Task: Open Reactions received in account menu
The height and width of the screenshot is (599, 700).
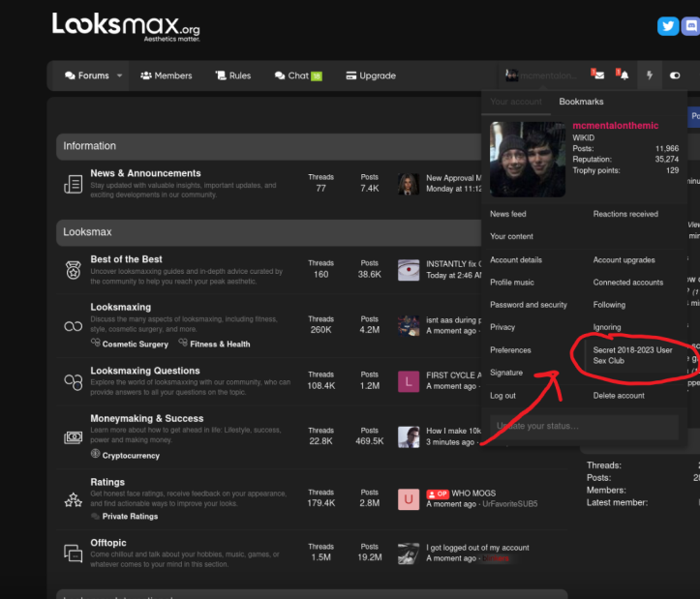Action: tap(625, 214)
